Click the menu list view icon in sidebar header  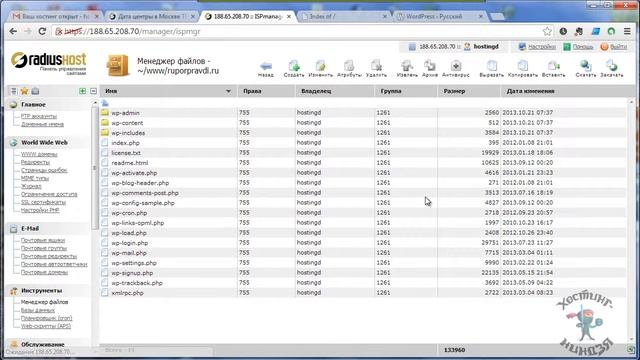click(13, 91)
